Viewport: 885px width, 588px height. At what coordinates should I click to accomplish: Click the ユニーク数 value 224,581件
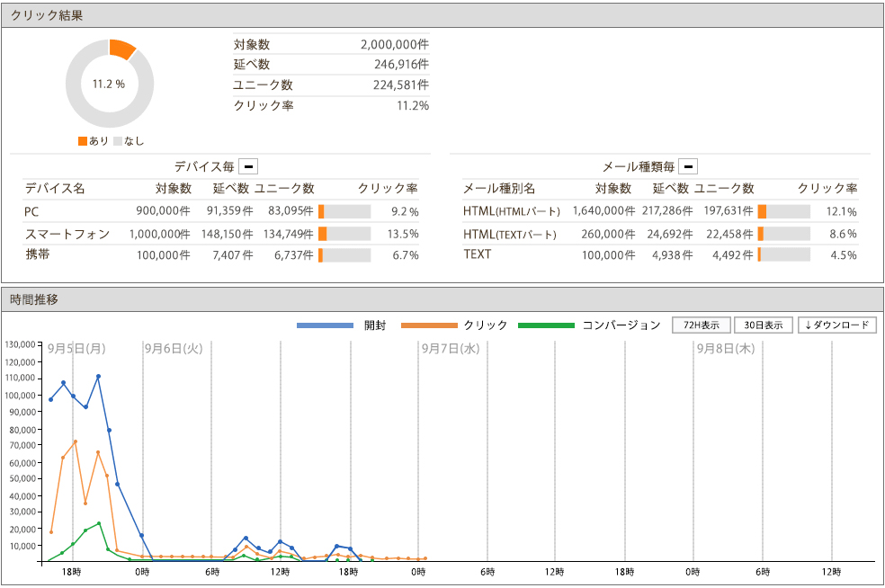[x=401, y=85]
